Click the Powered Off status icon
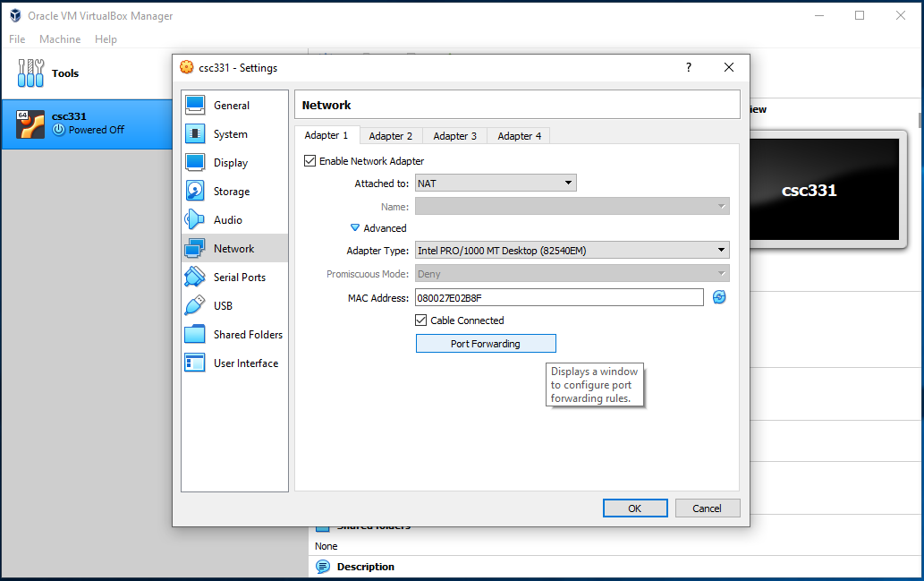This screenshot has width=924, height=581. (x=58, y=130)
